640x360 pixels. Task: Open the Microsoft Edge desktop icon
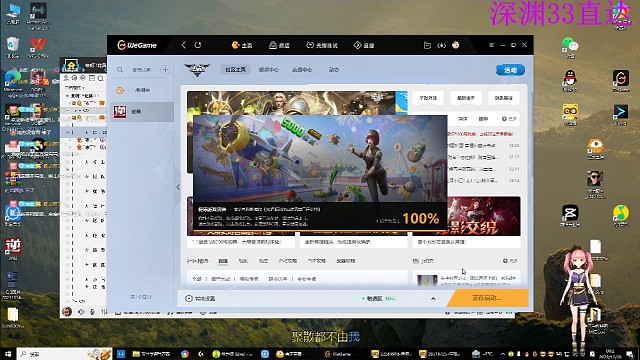(13, 80)
